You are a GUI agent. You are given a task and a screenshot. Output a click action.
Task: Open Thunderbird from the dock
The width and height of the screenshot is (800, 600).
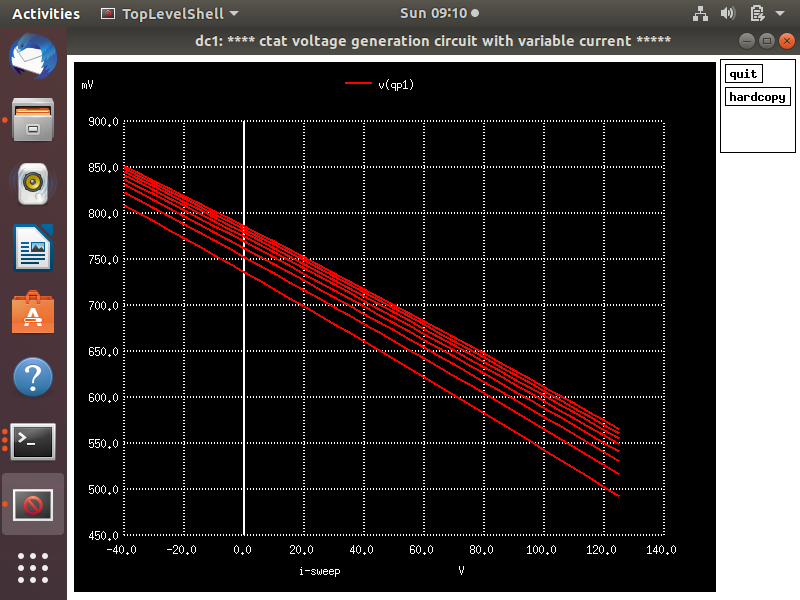coord(33,57)
